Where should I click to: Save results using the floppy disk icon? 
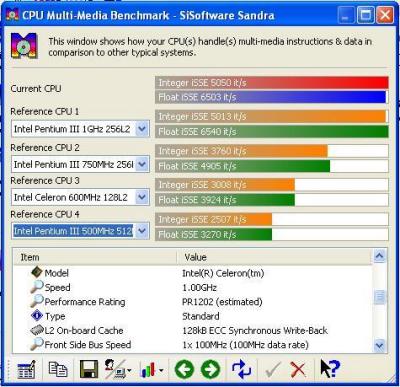click(89, 369)
